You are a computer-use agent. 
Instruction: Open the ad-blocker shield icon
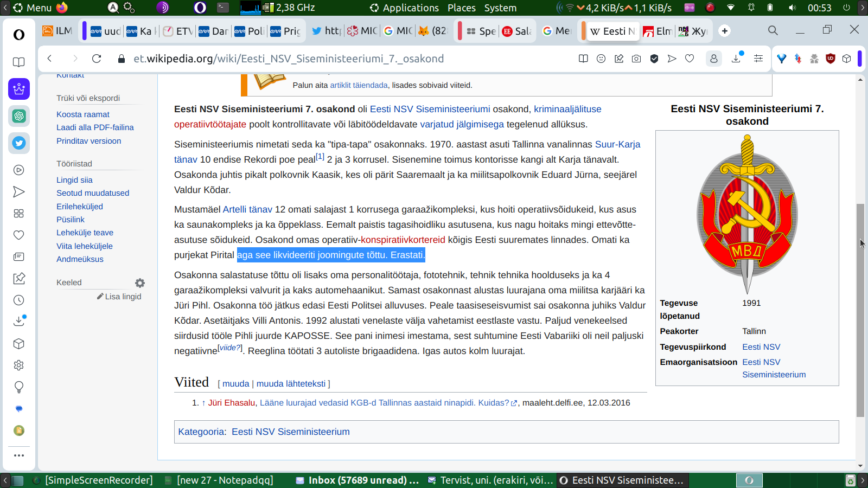654,59
